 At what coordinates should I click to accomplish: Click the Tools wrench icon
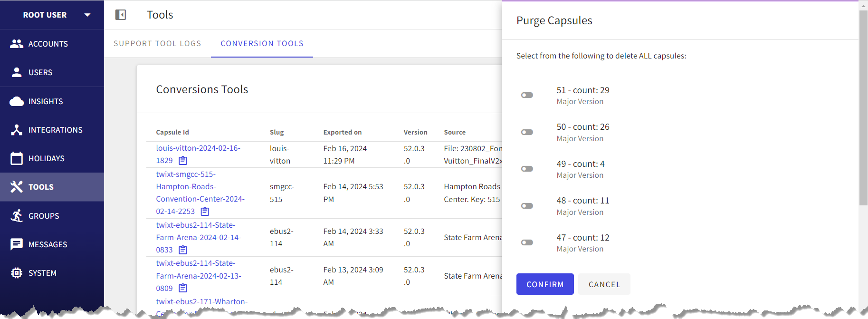[17, 187]
